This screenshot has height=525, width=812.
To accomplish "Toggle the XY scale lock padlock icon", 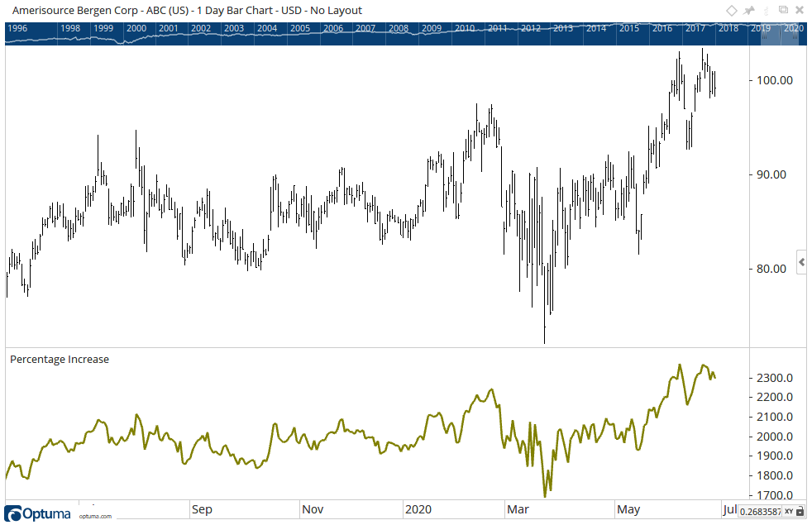I will coord(801,512).
